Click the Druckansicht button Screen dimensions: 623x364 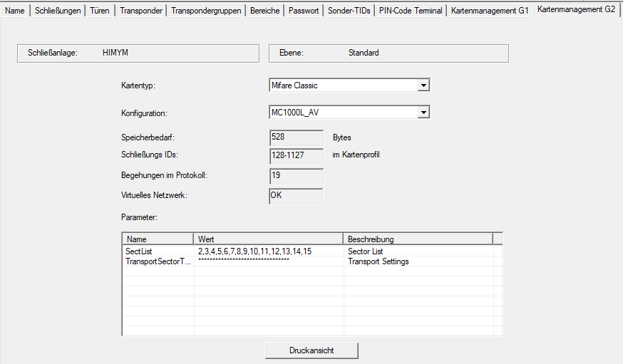pos(311,350)
